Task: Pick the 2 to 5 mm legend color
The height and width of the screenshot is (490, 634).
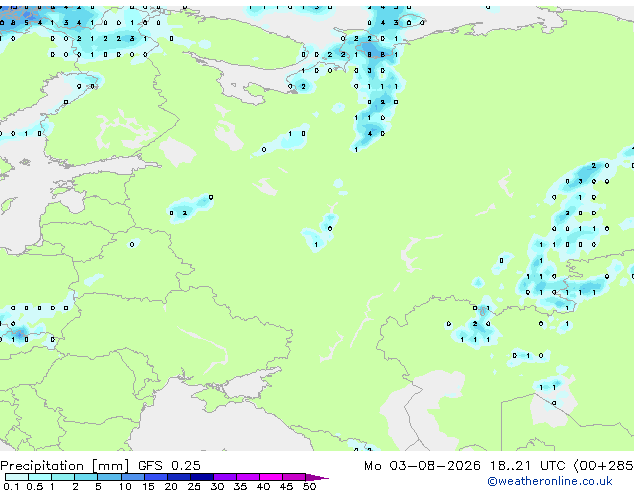Action: point(86,477)
